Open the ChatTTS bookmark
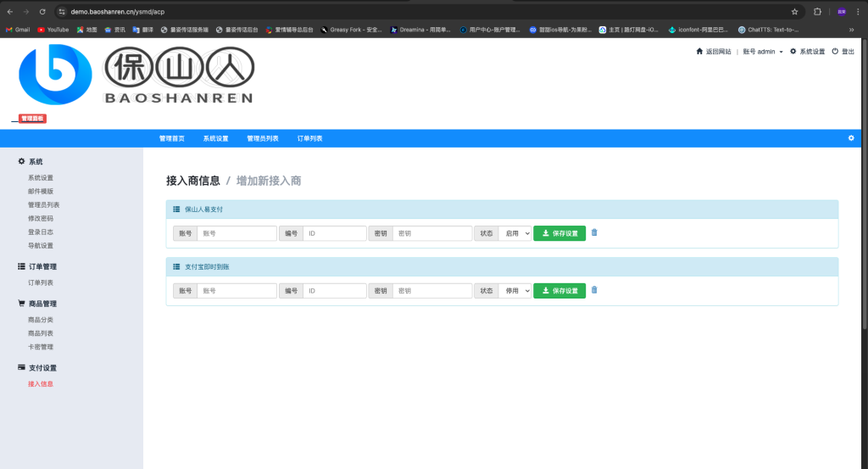Viewport: 868px width, 469px height. (768, 30)
